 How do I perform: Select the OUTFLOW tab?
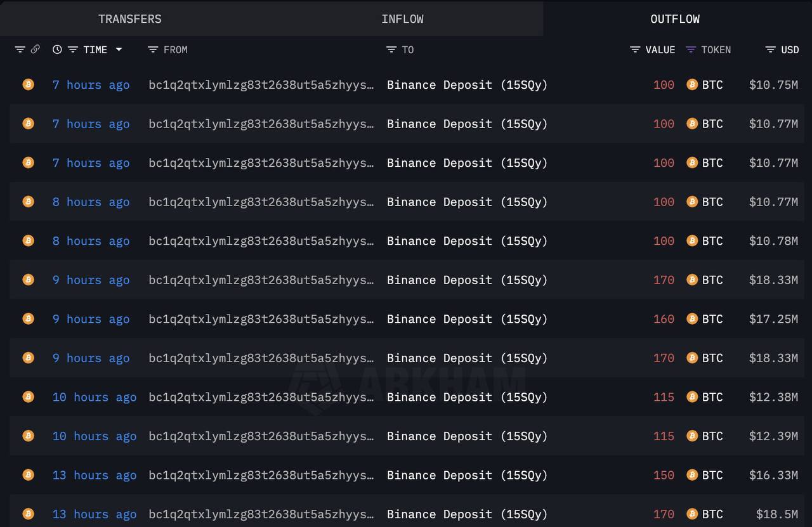coord(675,19)
